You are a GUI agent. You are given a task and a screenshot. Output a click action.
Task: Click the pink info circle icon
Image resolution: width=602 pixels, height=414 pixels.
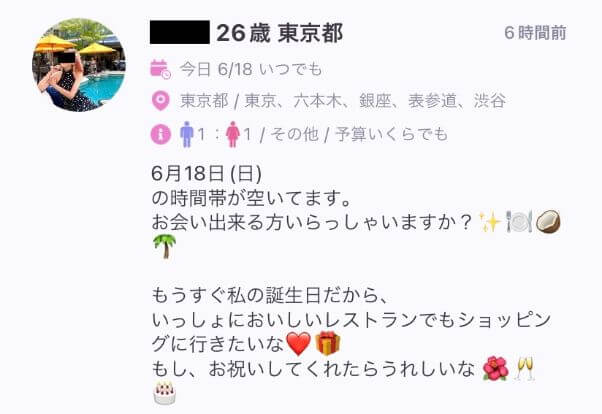(x=160, y=134)
